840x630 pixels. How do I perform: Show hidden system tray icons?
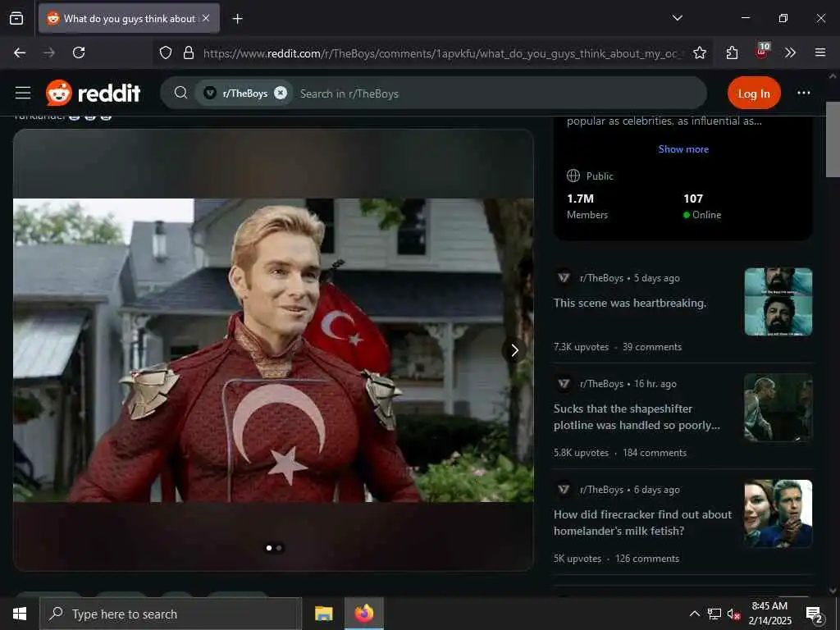[x=694, y=614]
